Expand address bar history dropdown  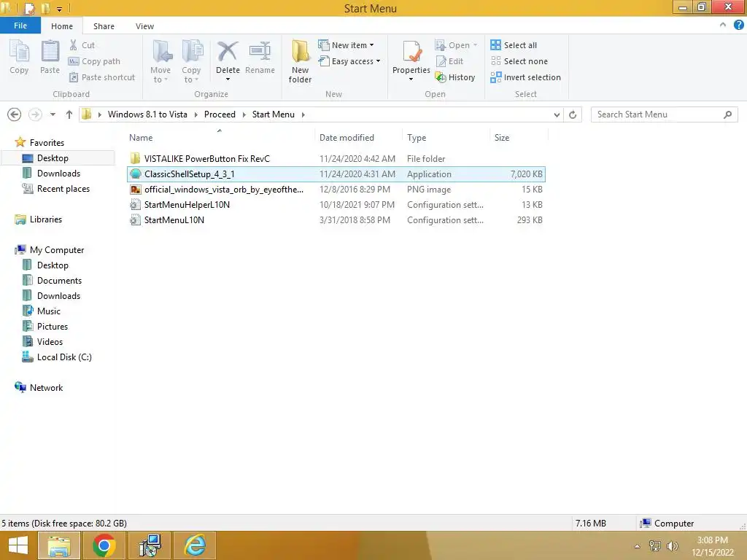[x=557, y=114]
